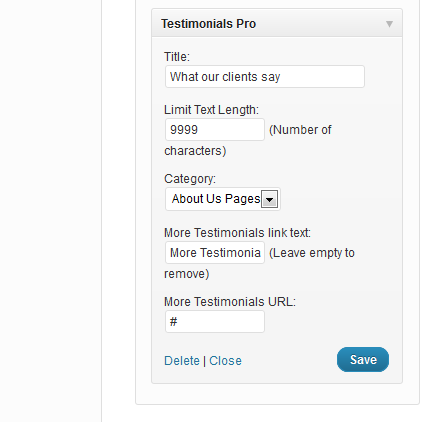Click the (Leave empty to hint text
The height and width of the screenshot is (422, 427).
coord(312,253)
